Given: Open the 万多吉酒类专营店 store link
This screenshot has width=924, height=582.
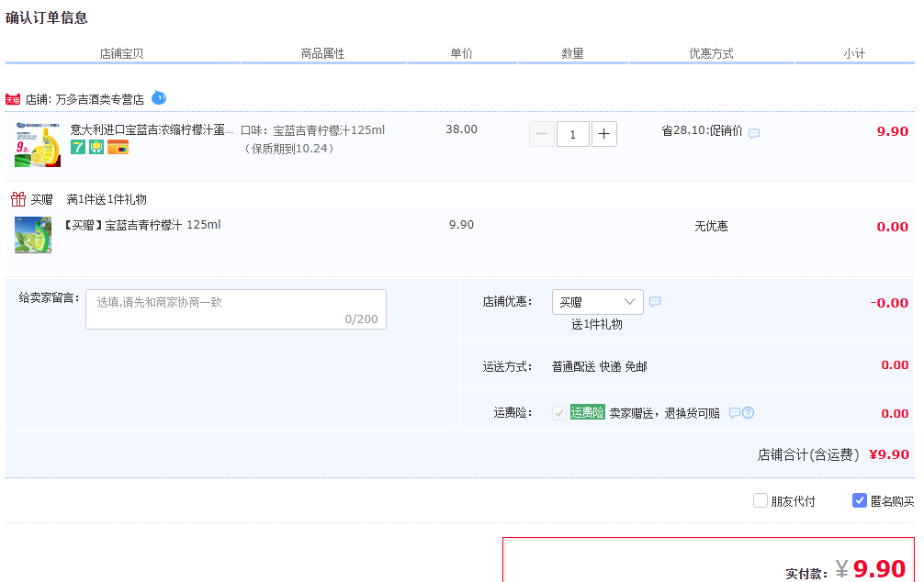Looking at the screenshot, I should pos(99,99).
